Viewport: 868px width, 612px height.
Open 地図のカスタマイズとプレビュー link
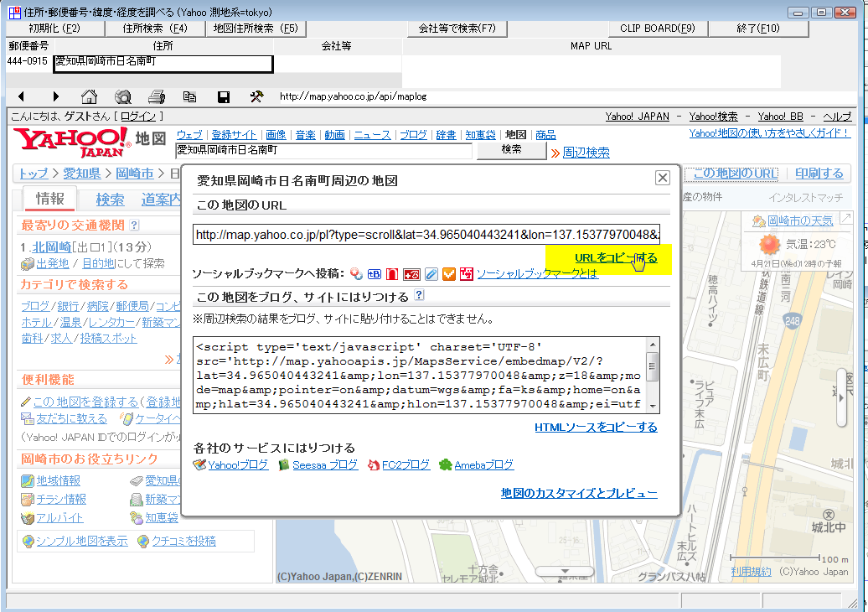(x=579, y=493)
